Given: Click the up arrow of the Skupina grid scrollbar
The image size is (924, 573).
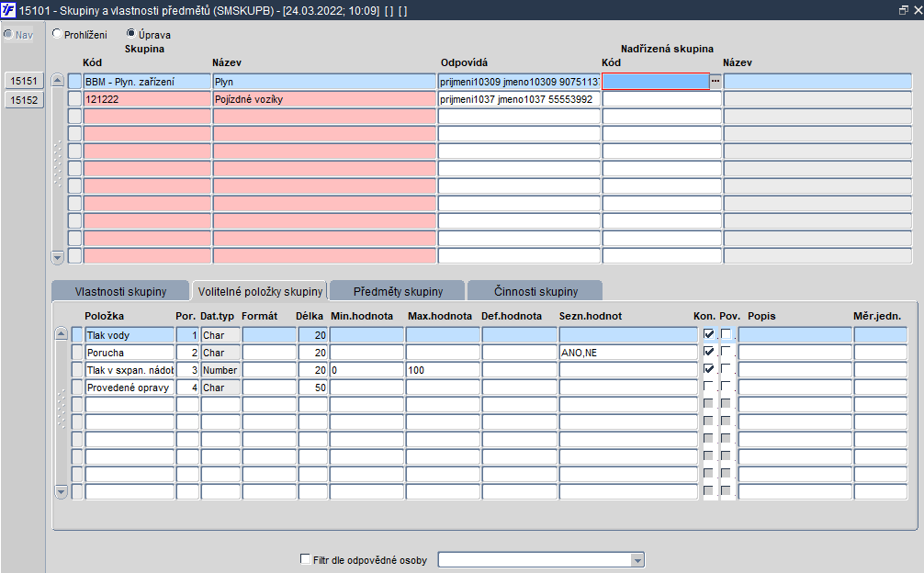Looking at the screenshot, I should pos(57,81).
